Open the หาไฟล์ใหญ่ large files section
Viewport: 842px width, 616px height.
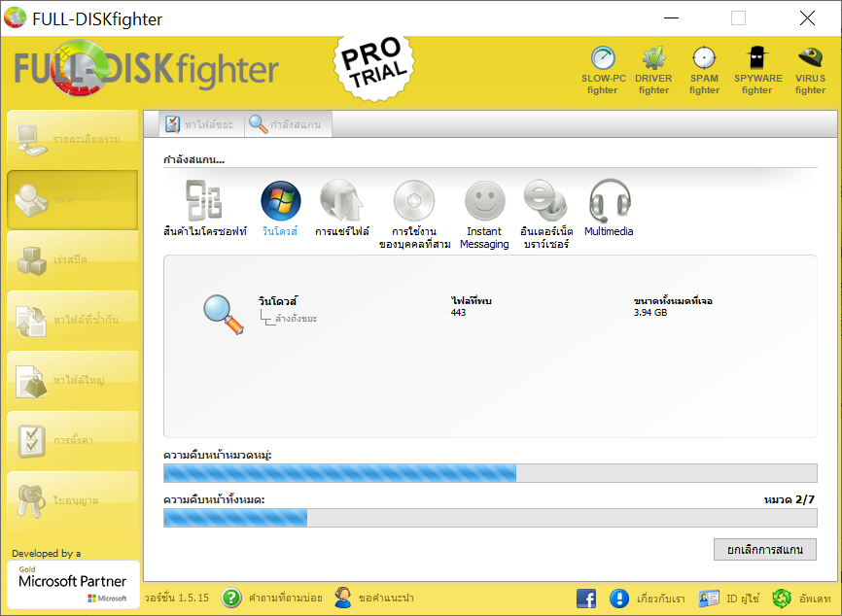point(73,380)
